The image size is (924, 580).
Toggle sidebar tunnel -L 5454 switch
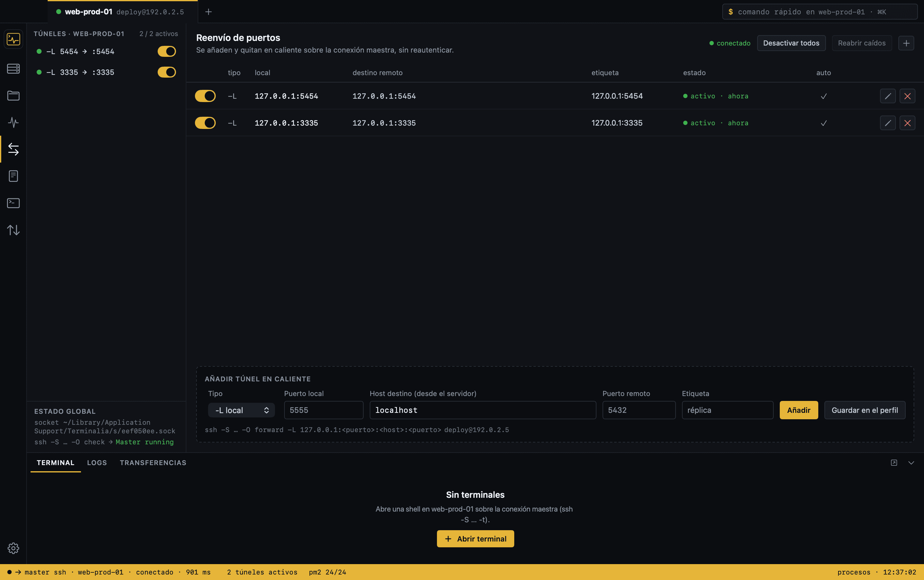(x=167, y=51)
